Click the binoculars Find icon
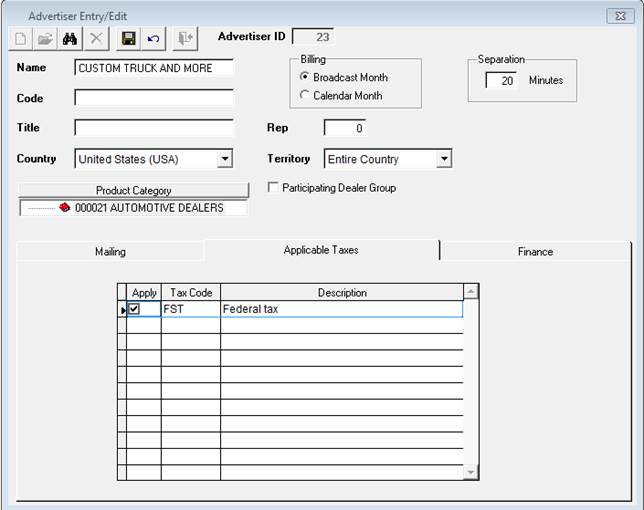This screenshot has width=644, height=510. 70,38
